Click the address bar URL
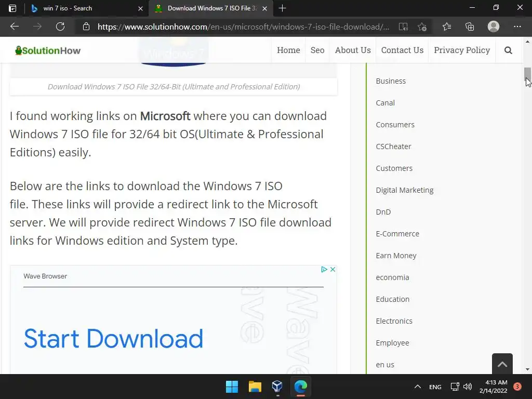The height and width of the screenshot is (399, 532). (x=243, y=27)
